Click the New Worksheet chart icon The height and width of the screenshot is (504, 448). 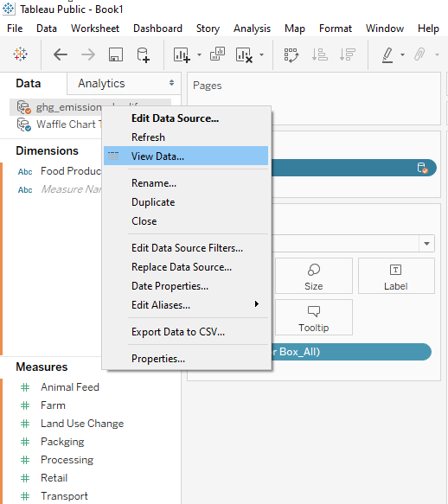click(x=182, y=55)
